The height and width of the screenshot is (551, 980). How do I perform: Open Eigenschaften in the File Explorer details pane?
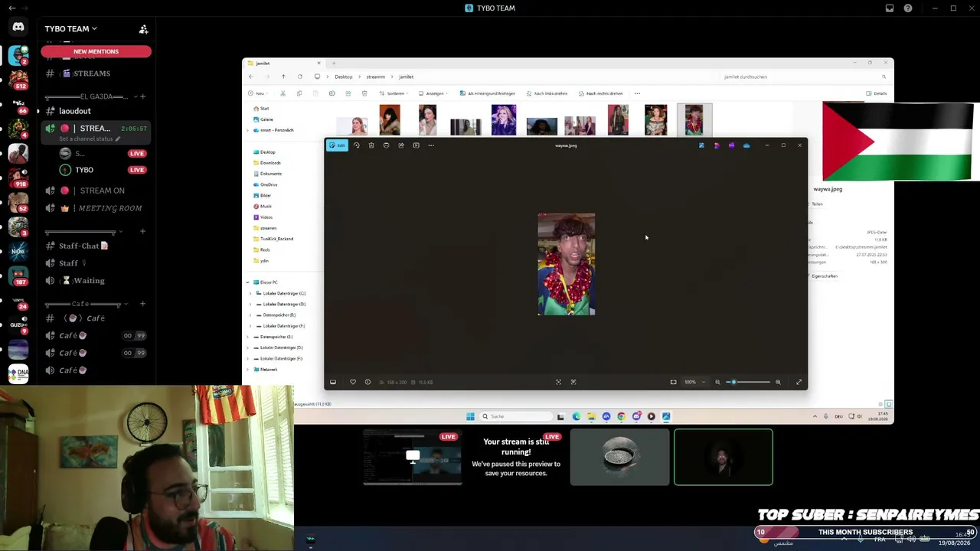[824, 276]
